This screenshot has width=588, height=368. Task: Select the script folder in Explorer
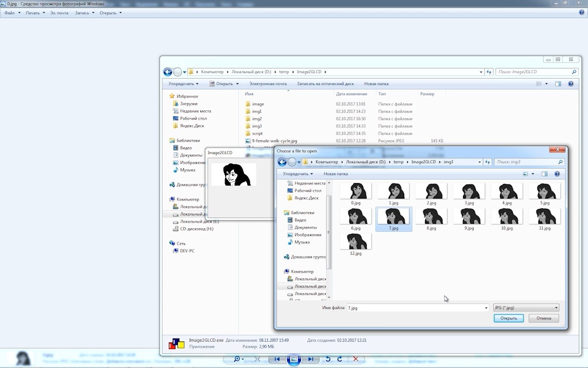[x=257, y=133]
